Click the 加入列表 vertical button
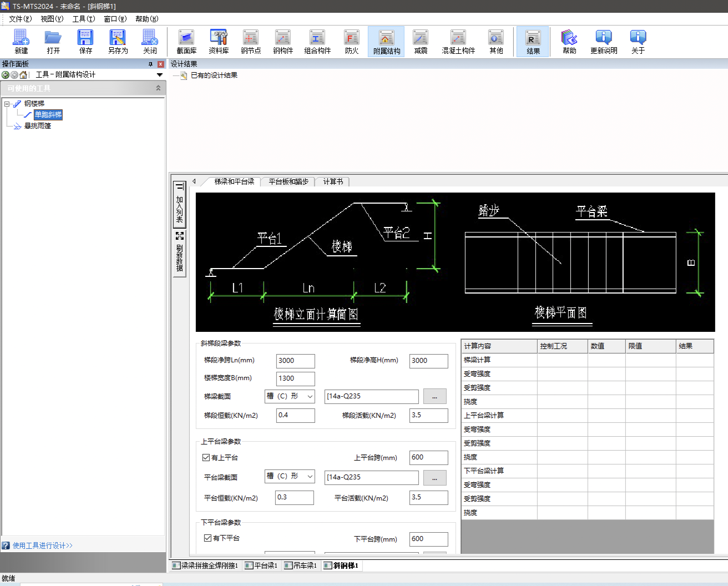 pos(179,205)
